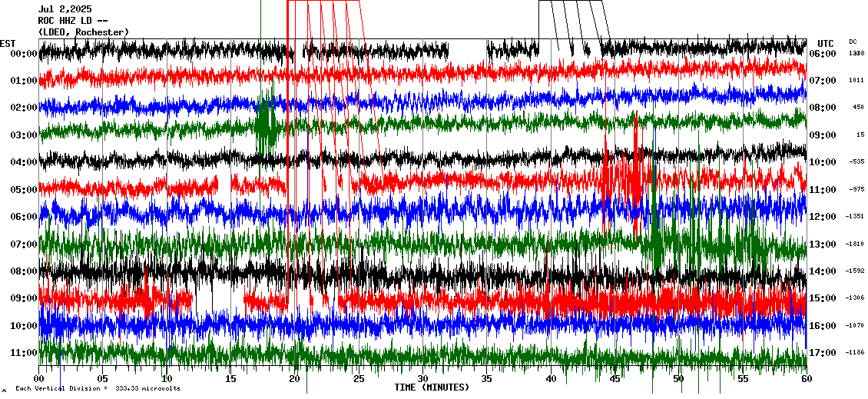Screen dimensions: 868x399
Task: Click the 45 minute tick label
Action: tap(615, 379)
